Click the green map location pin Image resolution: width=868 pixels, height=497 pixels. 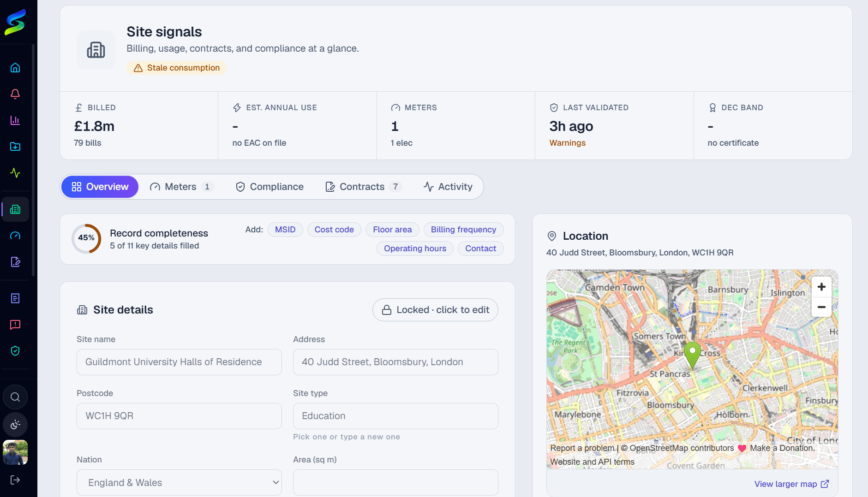(692, 355)
